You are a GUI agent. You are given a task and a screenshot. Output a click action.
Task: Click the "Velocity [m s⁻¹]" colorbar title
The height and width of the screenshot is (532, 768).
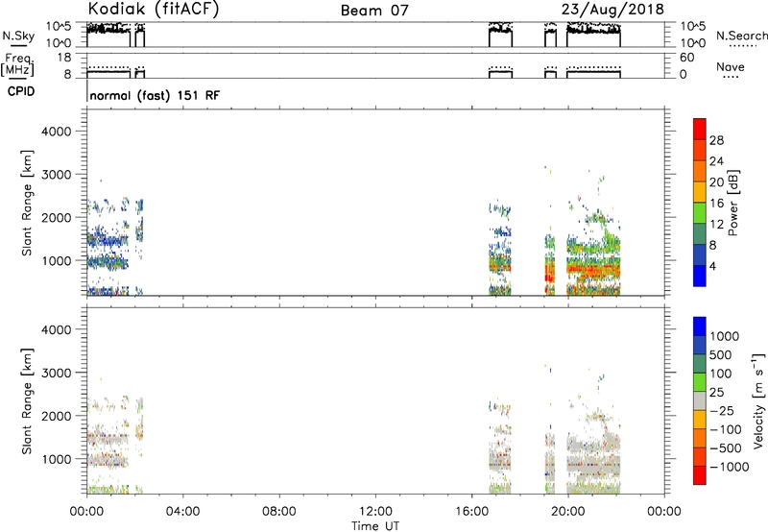coord(758,401)
